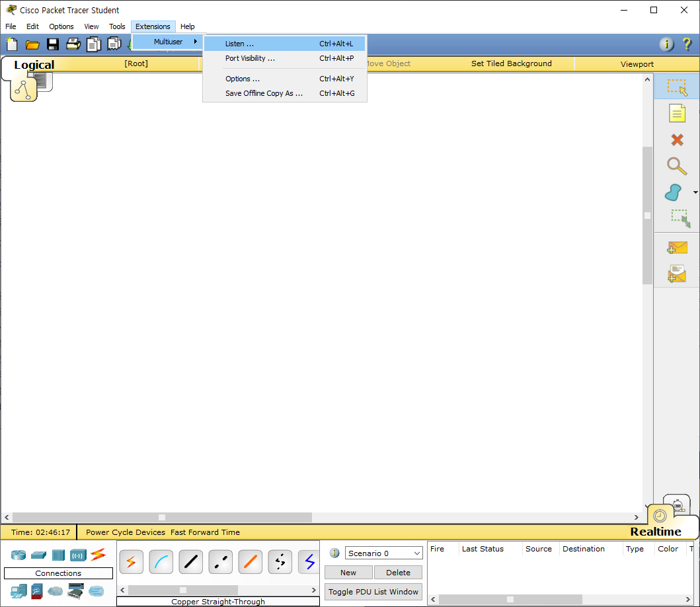Image resolution: width=700 pixels, height=607 pixels.
Task: Expand the Draw Polygon shape dropdown arrow
Action: click(x=695, y=192)
